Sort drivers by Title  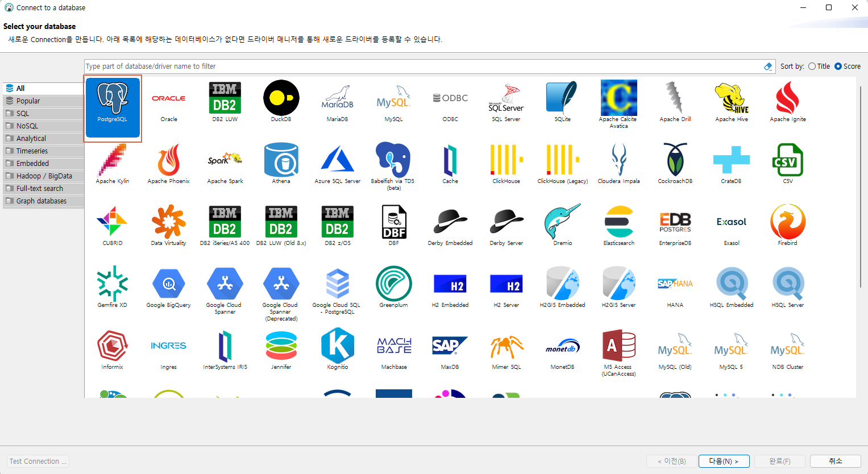click(x=819, y=66)
